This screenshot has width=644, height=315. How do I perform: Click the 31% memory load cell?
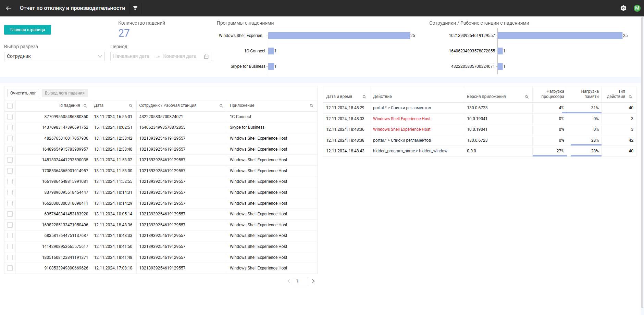coord(585,108)
